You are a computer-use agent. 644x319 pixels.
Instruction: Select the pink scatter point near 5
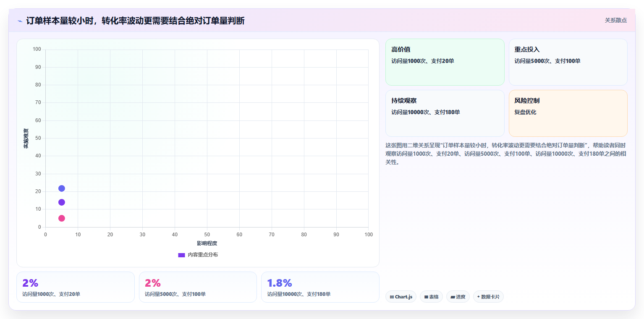coord(62,218)
